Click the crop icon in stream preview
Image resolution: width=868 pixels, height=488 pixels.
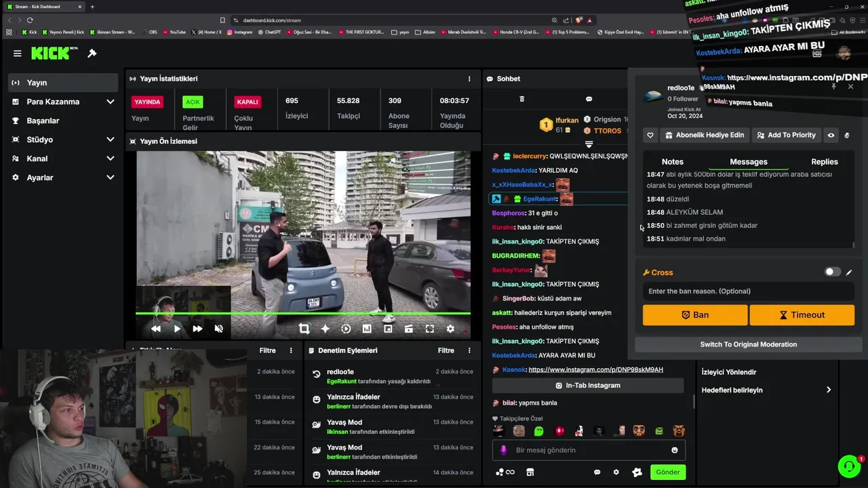coord(304,329)
